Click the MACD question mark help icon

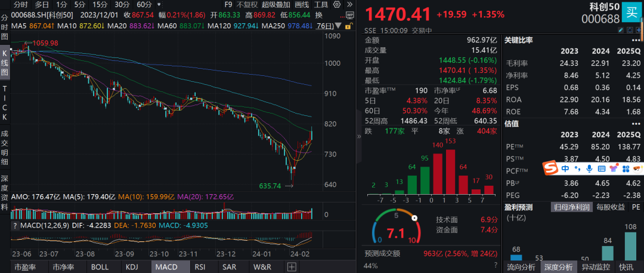(x=16, y=225)
